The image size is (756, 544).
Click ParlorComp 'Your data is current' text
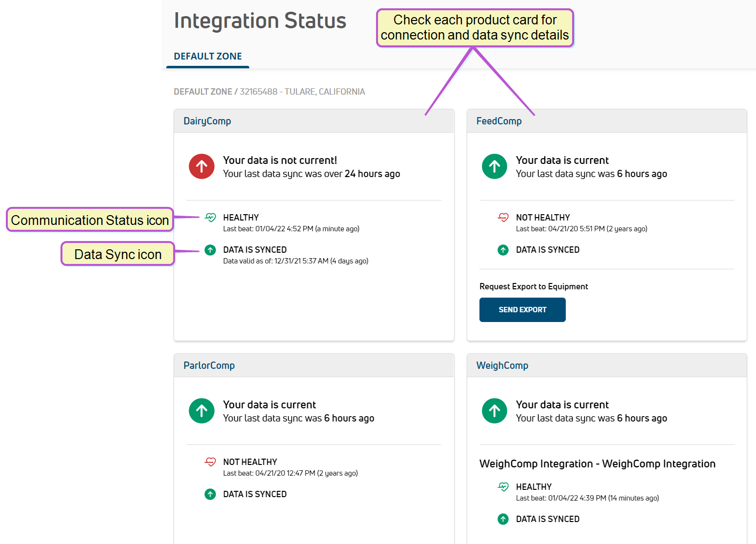point(270,404)
